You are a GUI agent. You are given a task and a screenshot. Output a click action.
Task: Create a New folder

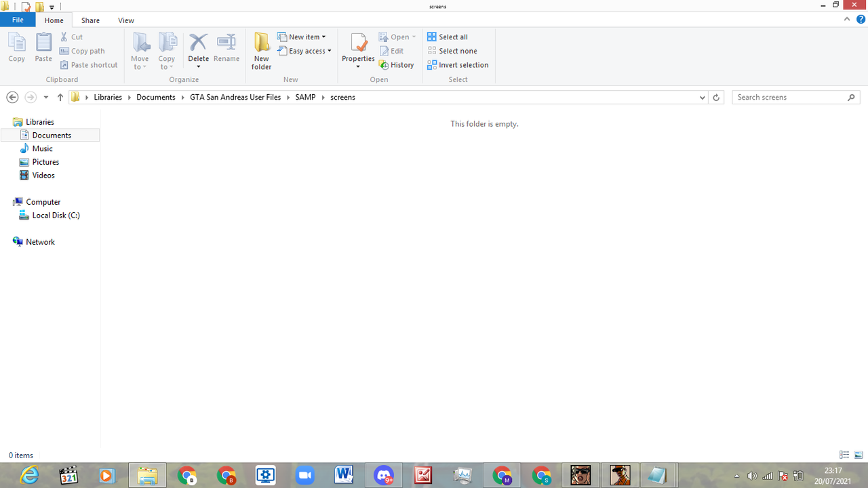[261, 51]
